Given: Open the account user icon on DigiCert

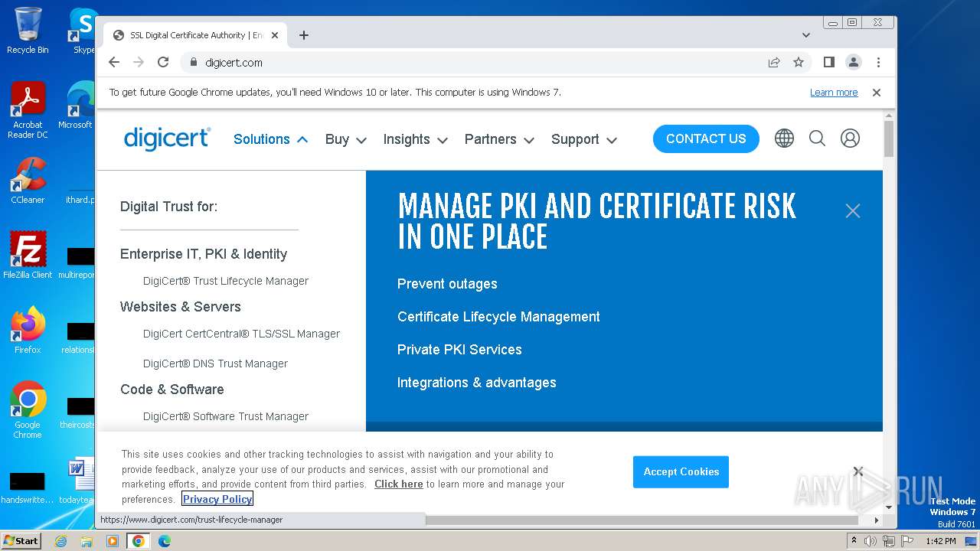Looking at the screenshot, I should [x=850, y=139].
